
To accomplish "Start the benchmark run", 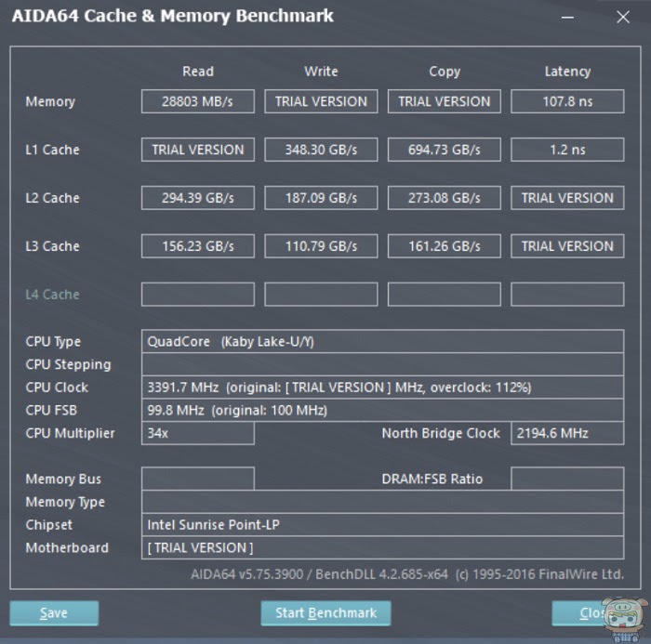I will (325, 613).
